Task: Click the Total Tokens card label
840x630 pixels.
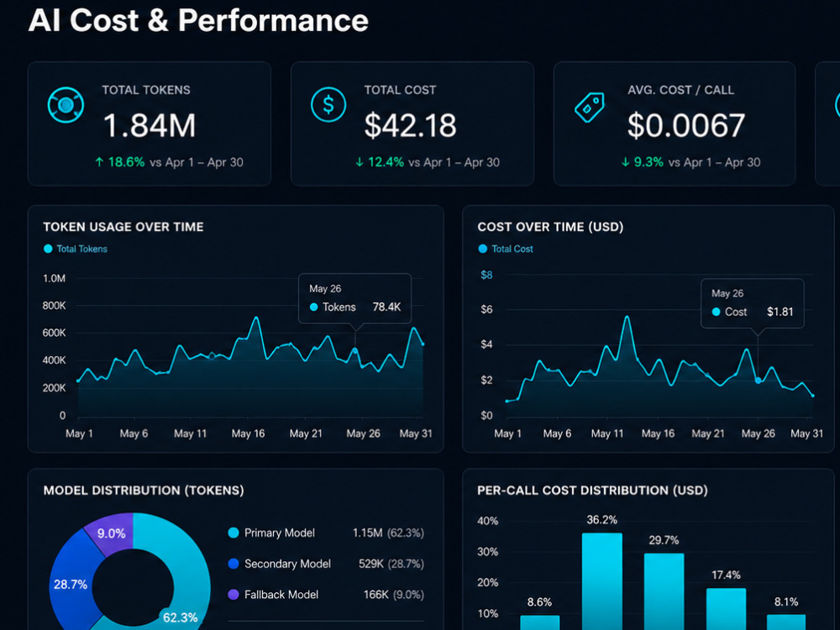Action: tap(146, 90)
